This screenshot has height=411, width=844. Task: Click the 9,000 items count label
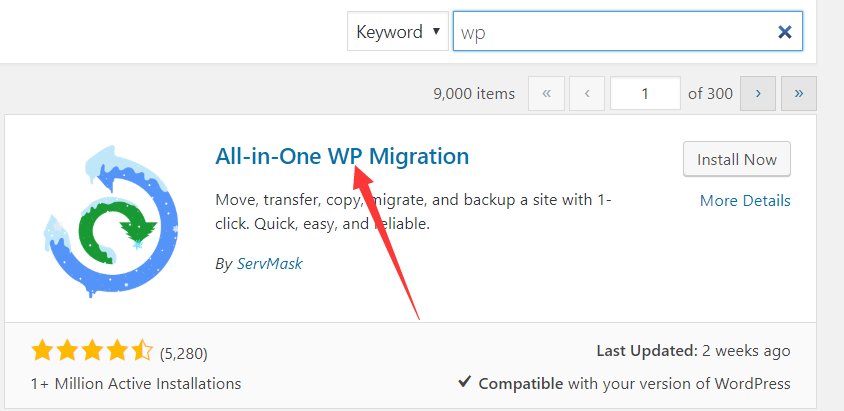tap(474, 93)
